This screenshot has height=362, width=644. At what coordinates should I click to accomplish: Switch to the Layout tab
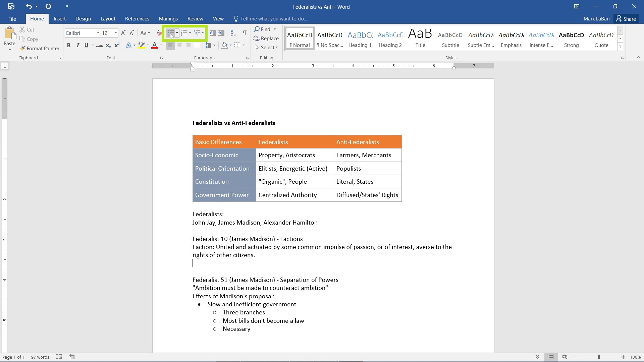click(108, 19)
